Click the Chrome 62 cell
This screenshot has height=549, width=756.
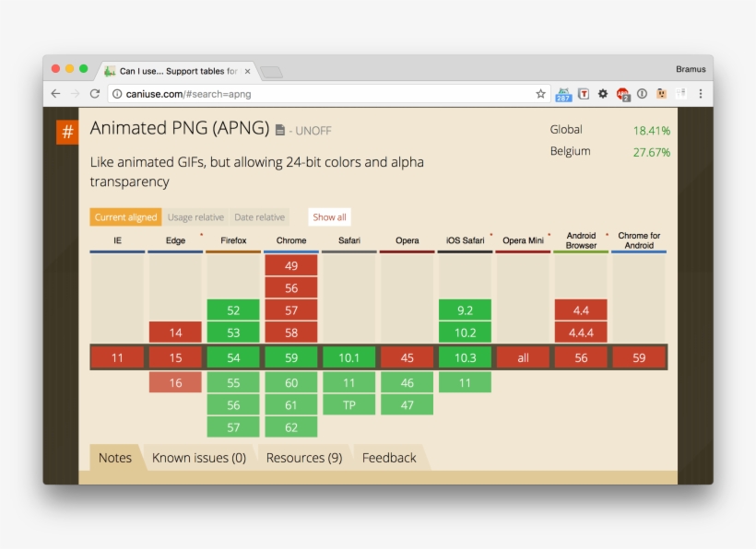click(291, 427)
